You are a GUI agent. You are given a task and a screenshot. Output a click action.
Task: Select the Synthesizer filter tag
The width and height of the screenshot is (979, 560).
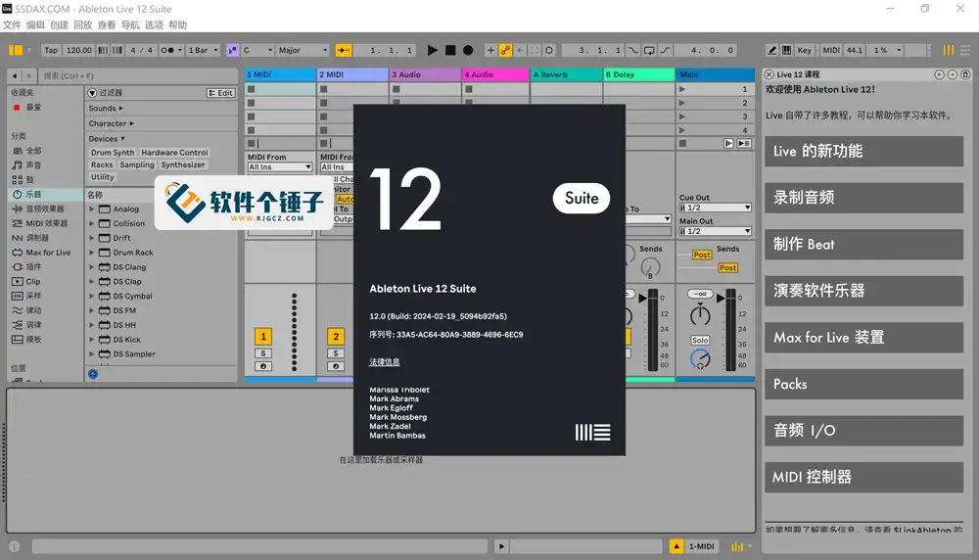click(x=183, y=164)
